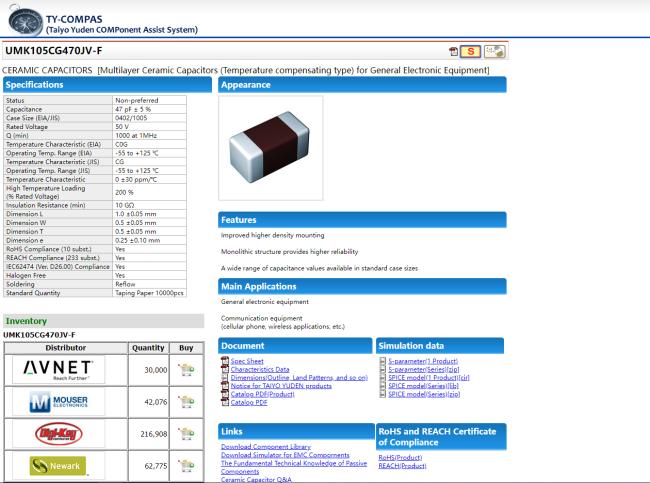This screenshot has height=483, width=650.
Task: Open the Characteristics Data document
Action: [260, 369]
